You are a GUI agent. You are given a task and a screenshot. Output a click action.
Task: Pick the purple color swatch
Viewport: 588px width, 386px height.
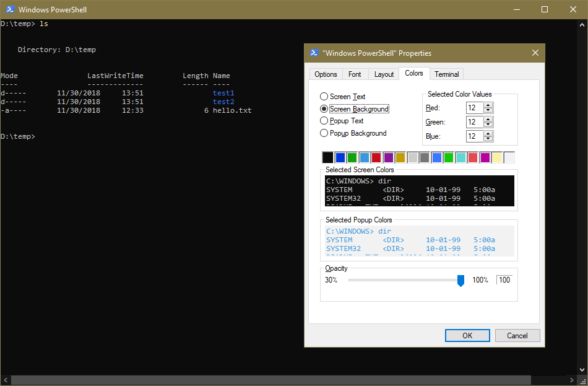389,157
